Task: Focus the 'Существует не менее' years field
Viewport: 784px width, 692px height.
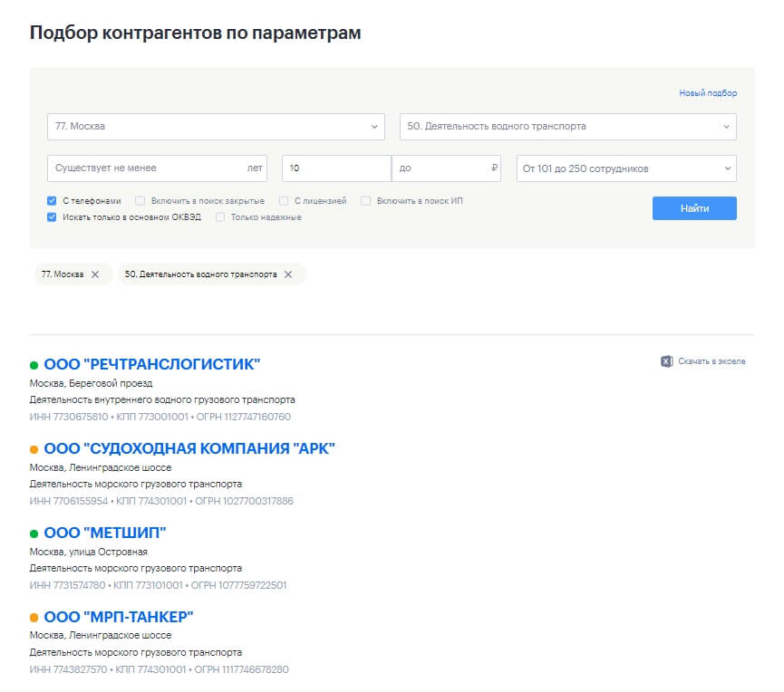Action: click(x=145, y=168)
